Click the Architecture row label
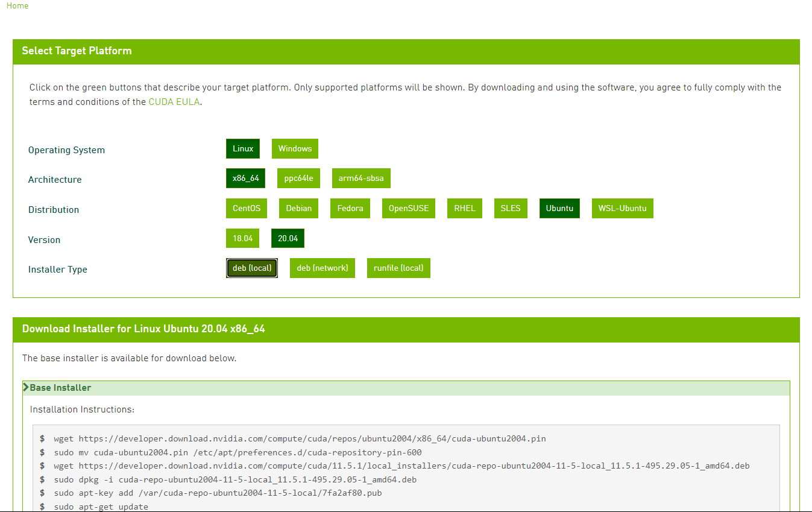This screenshot has width=812, height=512. 55,180
